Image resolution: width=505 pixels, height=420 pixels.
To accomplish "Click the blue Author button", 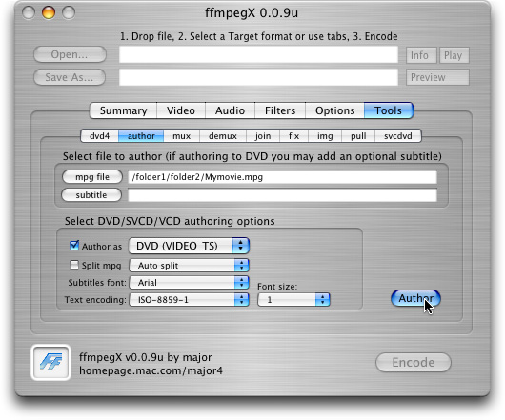I will coord(415,298).
